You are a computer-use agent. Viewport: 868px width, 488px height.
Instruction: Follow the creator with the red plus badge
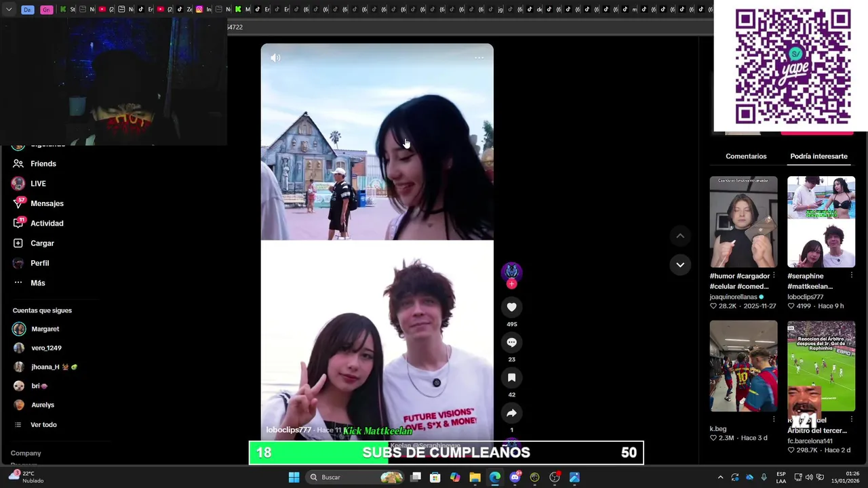(511, 284)
